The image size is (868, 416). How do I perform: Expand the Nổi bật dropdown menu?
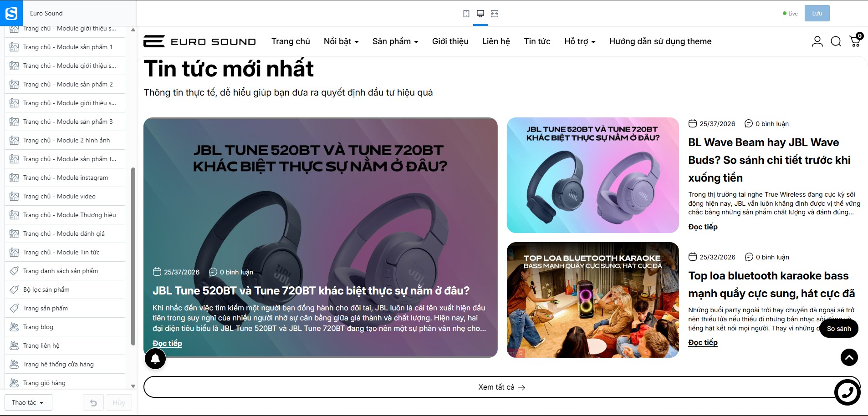point(341,41)
